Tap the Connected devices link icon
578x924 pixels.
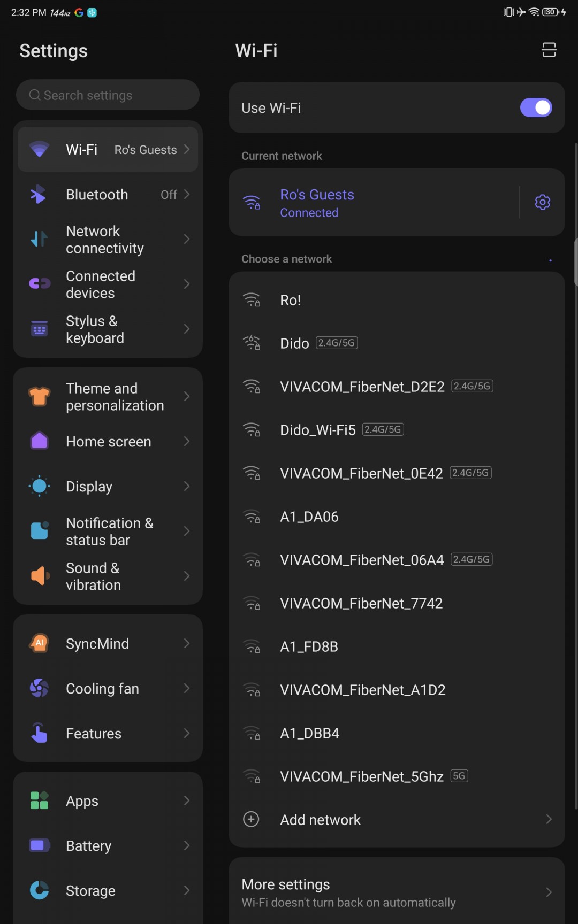pos(39,284)
